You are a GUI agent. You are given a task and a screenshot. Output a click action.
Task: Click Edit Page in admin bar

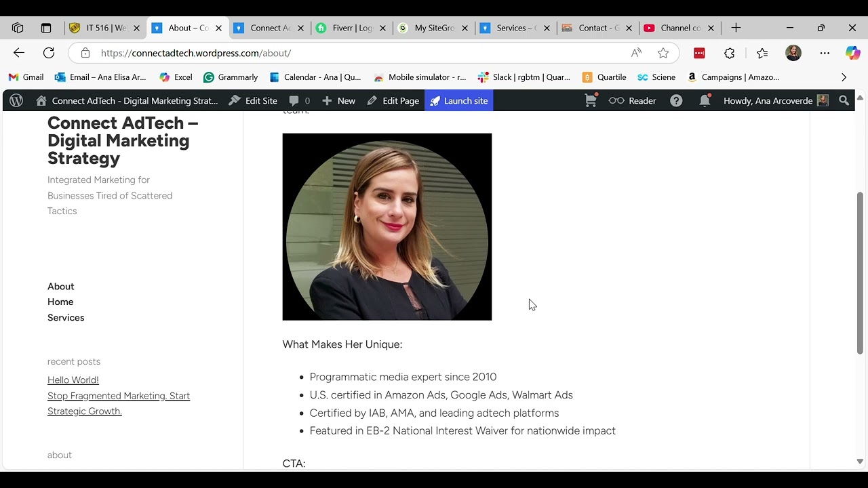393,100
